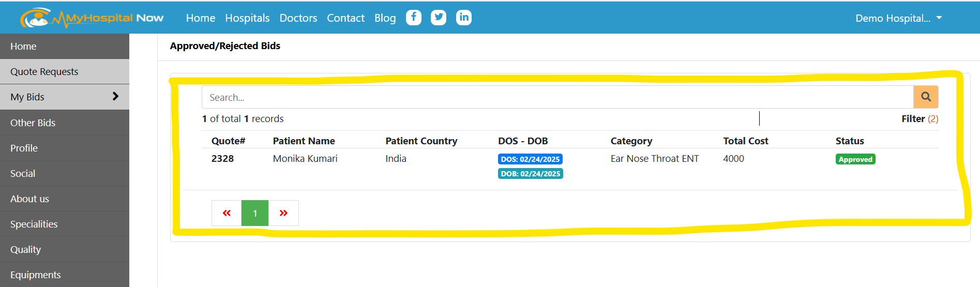Open the Filter (2) options
This screenshot has width=980, height=287.
919,119
